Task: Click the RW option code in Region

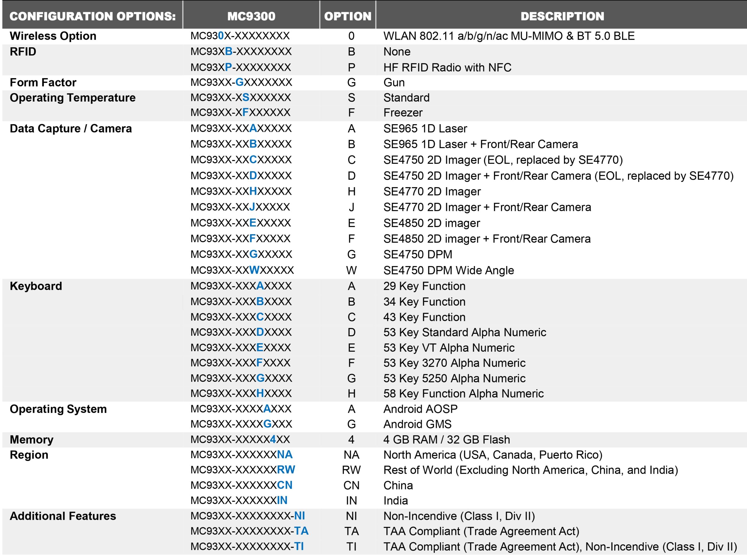Action: pos(351,470)
